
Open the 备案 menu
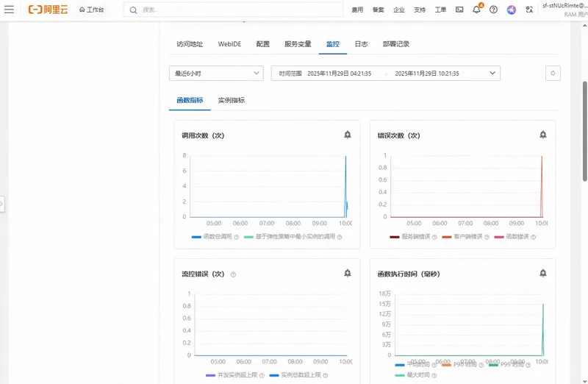378,10
